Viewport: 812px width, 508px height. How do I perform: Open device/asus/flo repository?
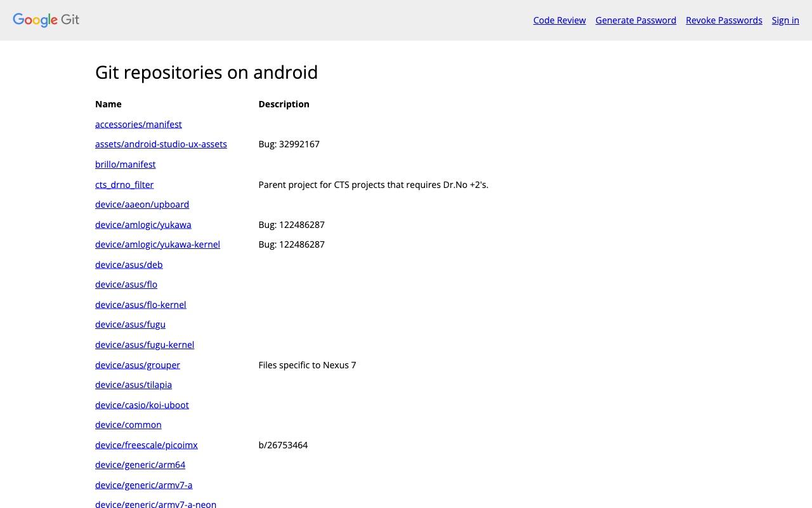tap(126, 284)
